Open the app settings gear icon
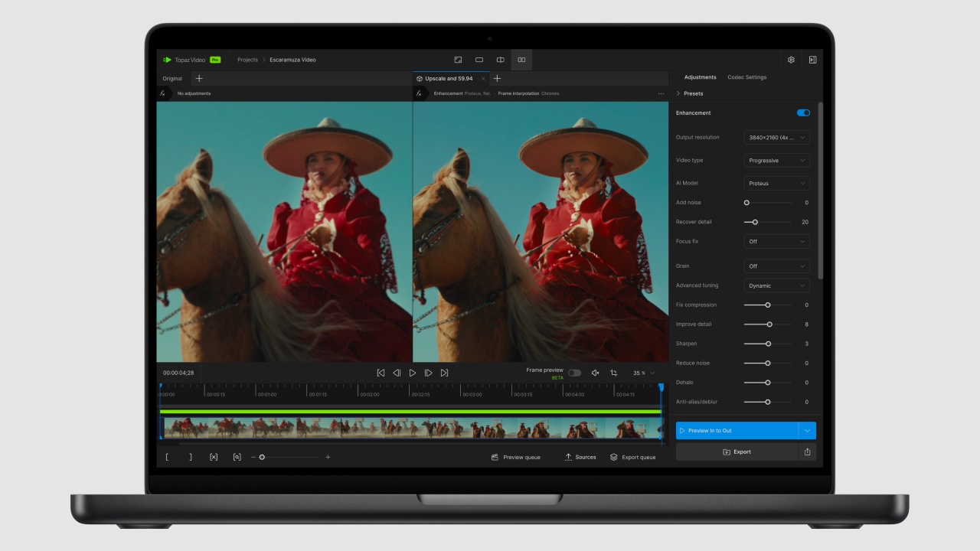Screen dimensions: 980x551 click(791, 60)
